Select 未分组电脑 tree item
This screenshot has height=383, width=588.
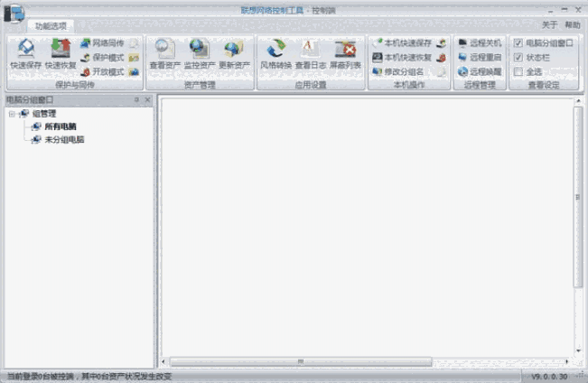[64, 140]
